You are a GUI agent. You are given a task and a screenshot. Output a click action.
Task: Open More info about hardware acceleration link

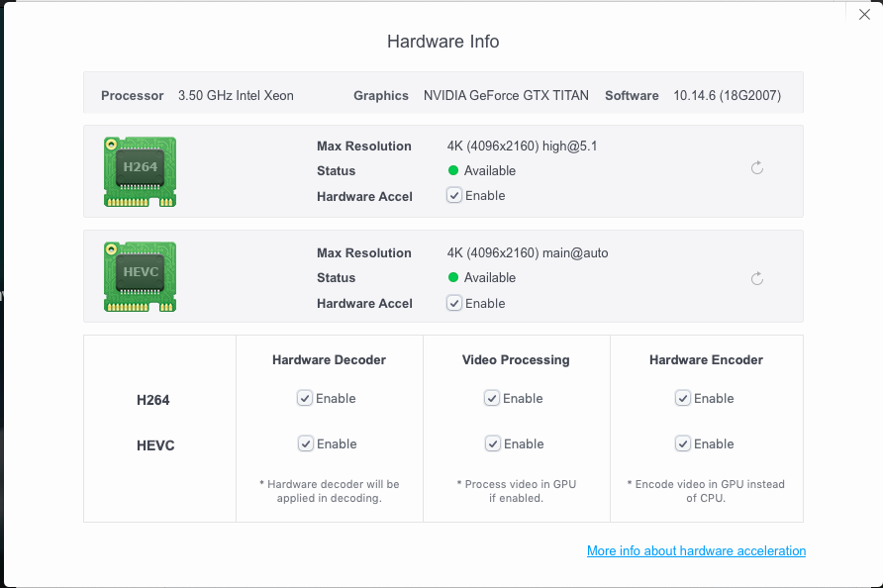(x=696, y=551)
